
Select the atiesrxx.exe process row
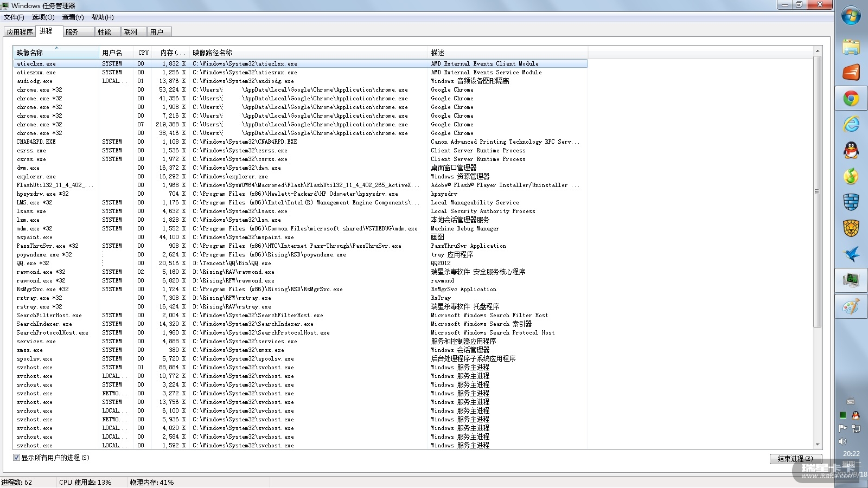pos(301,72)
